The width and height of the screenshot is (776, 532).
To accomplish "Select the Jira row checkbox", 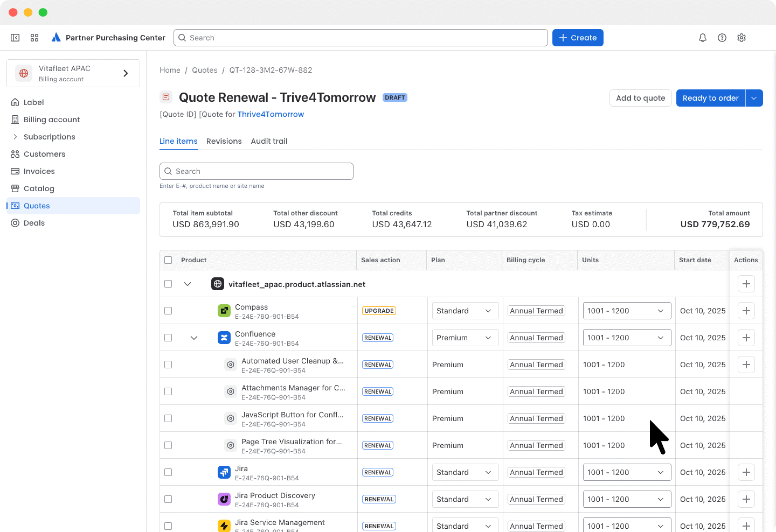I will [168, 472].
